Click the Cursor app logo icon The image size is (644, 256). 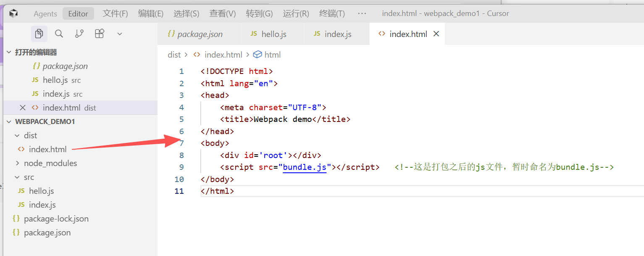click(x=14, y=13)
